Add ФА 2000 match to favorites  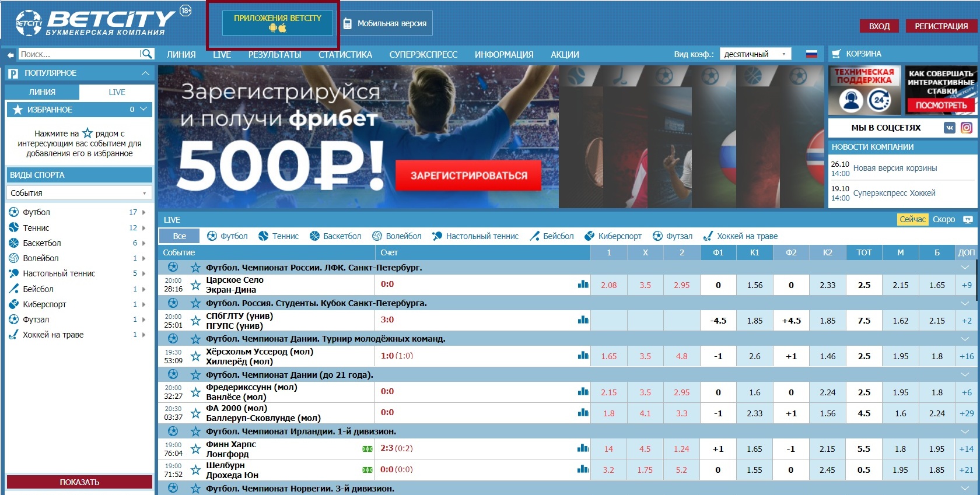click(x=196, y=413)
